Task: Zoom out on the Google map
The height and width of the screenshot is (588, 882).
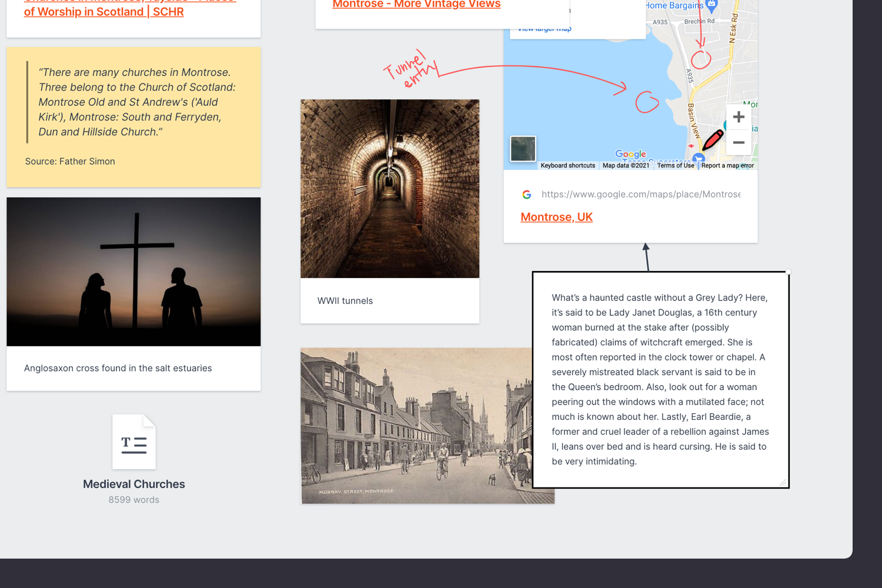Action: pos(739,142)
